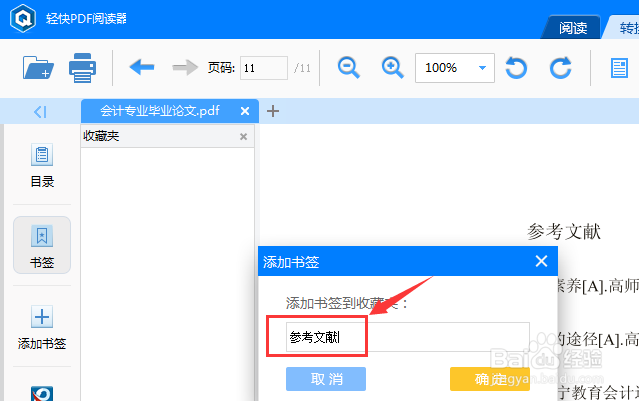Click the bottom sidebar icon below 添加书签
Screen dimensions: 639x401
coord(42,393)
